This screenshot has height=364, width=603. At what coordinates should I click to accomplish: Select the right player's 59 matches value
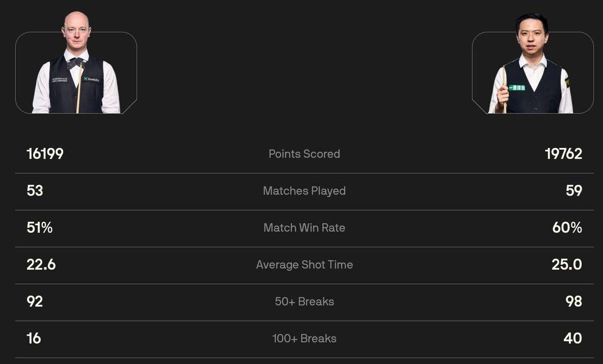pos(573,191)
